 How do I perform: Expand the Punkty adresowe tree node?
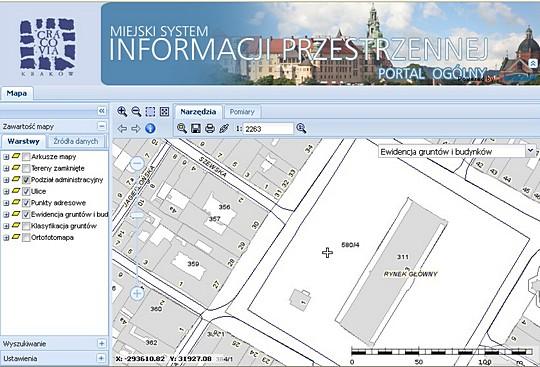[x=6, y=203]
